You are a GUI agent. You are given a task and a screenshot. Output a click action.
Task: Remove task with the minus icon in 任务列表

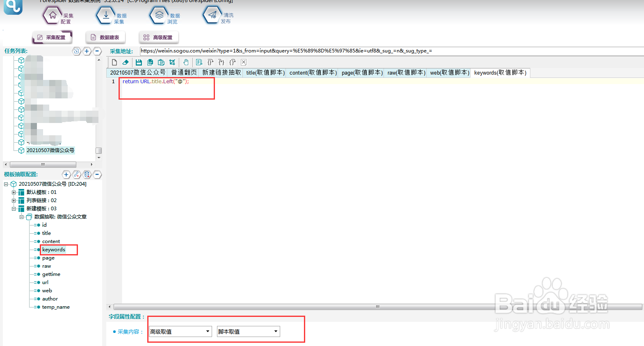[97, 51]
